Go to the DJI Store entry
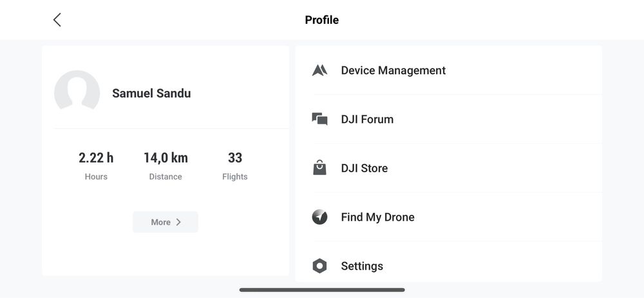 pos(365,168)
